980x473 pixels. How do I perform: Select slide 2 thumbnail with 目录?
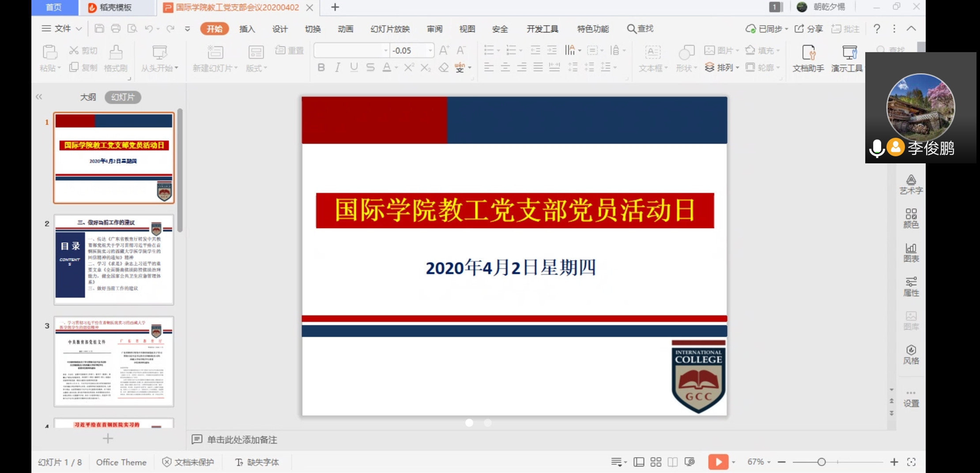[x=114, y=260]
